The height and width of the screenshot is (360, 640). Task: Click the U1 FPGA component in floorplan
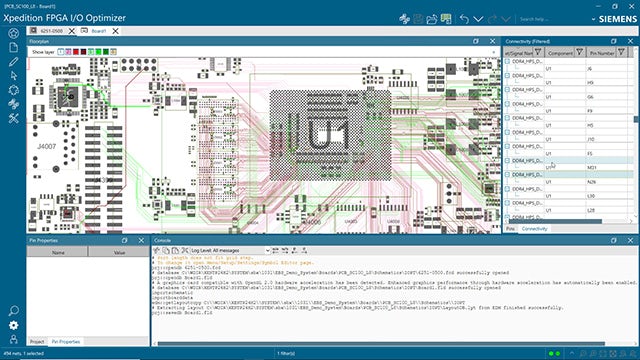tap(330, 135)
